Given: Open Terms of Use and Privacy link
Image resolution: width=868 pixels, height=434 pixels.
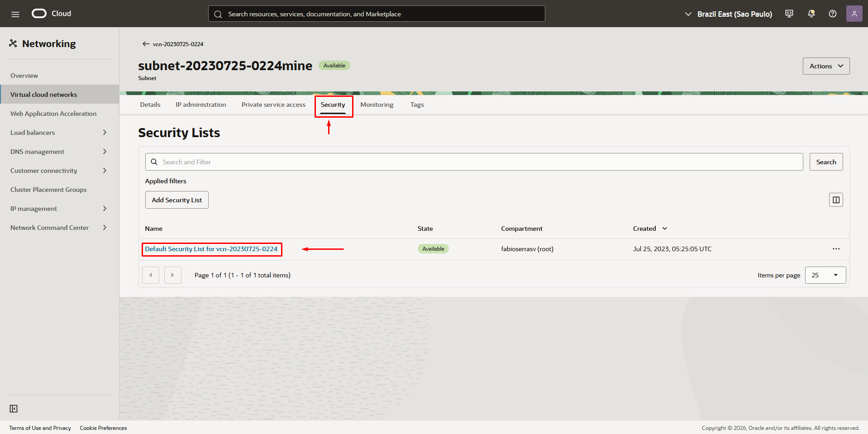Looking at the screenshot, I should coord(40,428).
